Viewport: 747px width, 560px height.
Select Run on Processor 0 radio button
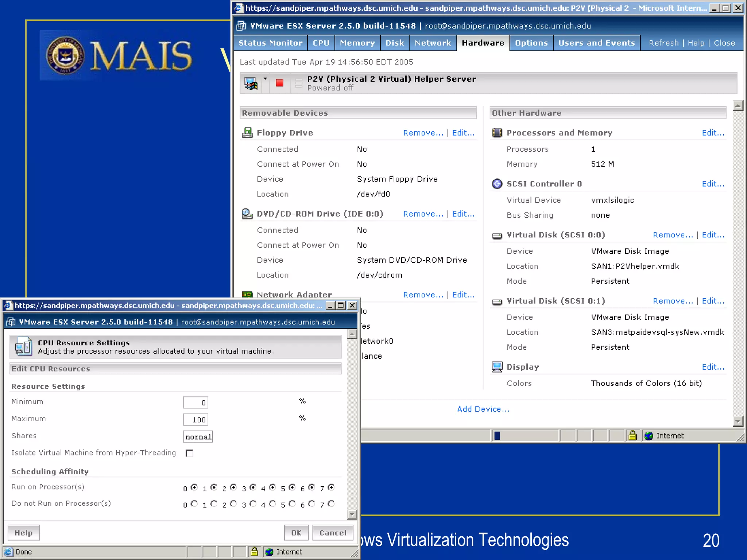click(x=194, y=487)
